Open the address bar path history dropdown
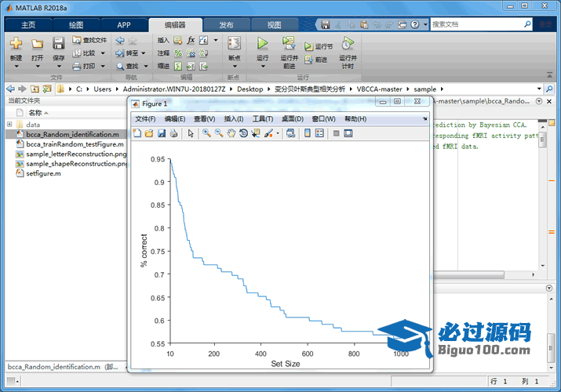Image resolution: width=561 pixels, height=392 pixels. (x=539, y=89)
